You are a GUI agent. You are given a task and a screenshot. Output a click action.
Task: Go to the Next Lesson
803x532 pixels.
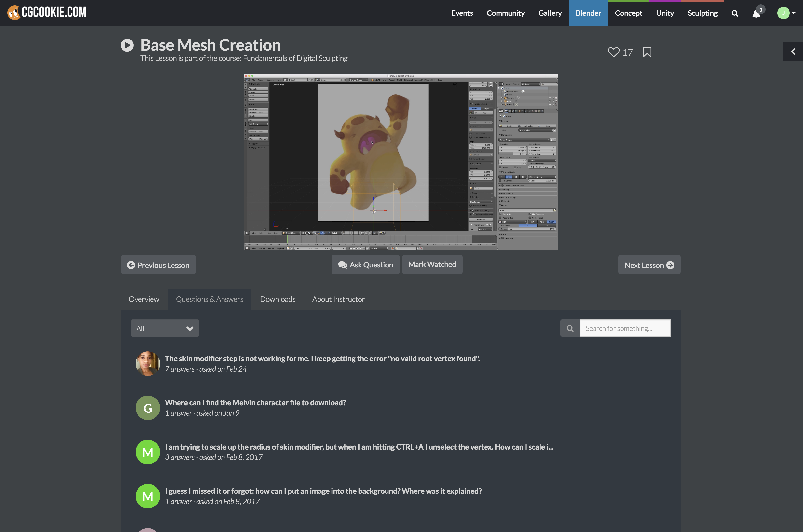coord(649,265)
